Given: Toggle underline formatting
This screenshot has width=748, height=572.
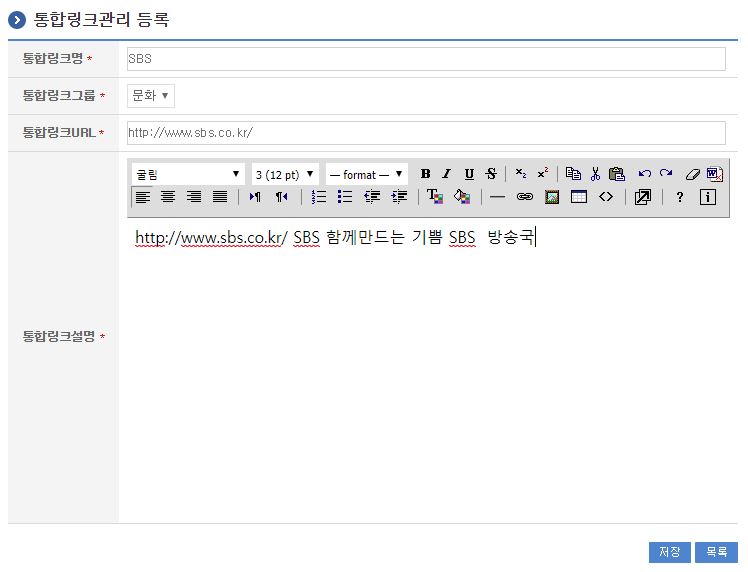Looking at the screenshot, I should point(469,174).
